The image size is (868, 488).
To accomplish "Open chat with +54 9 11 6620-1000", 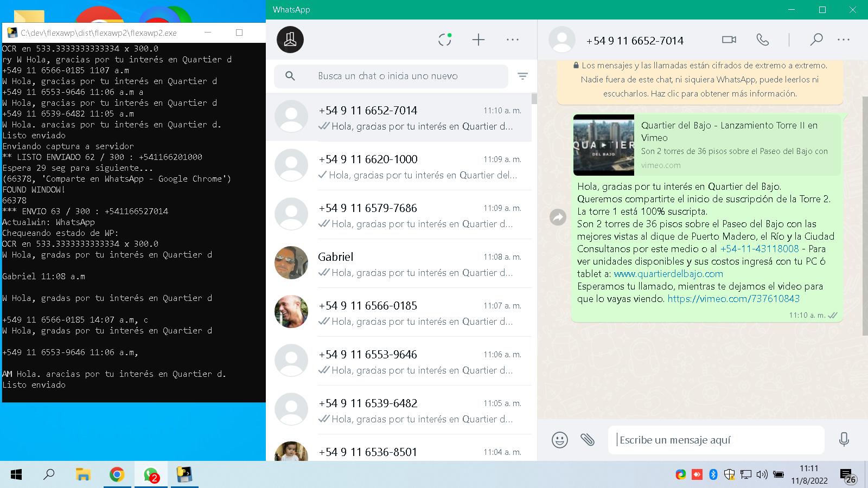I will click(x=399, y=166).
